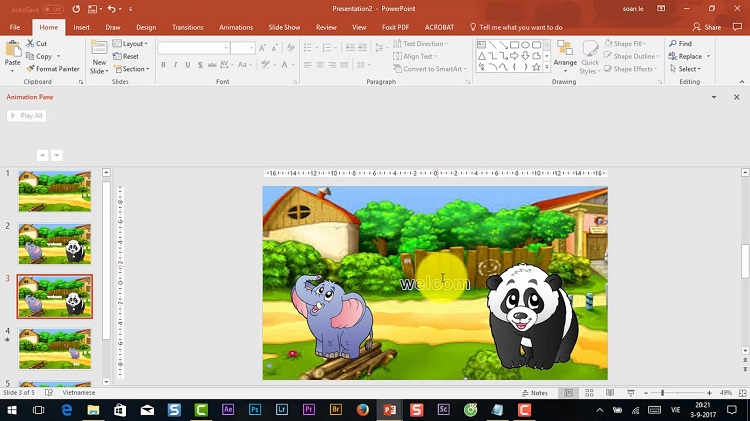This screenshot has height=421, width=750.
Task: Start Slide Show from status bar
Action: pyautogui.click(x=631, y=393)
